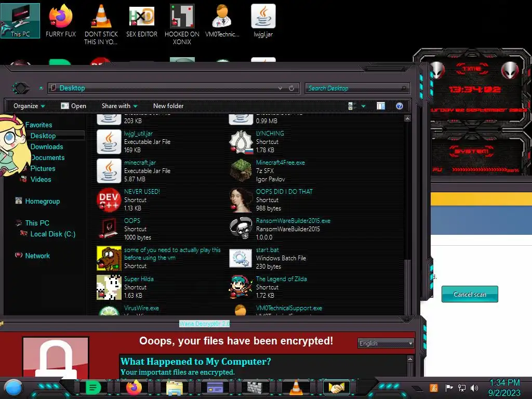Select Downloads in navigation pane

pyautogui.click(x=47, y=147)
